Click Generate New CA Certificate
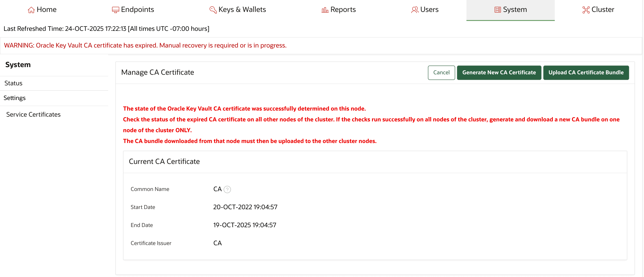The image size is (644, 277). point(499,73)
